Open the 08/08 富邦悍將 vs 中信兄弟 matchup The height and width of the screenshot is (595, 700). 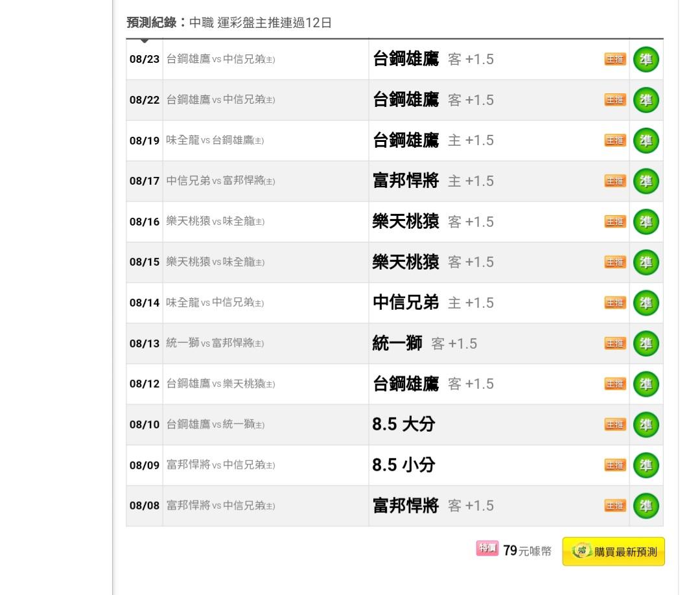[x=220, y=506]
